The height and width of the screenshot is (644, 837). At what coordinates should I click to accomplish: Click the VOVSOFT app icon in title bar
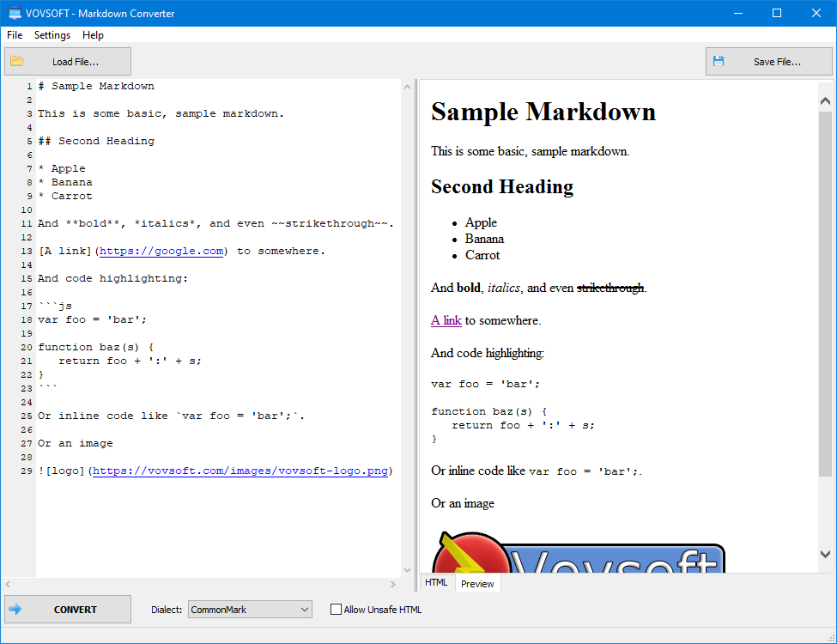click(14, 13)
